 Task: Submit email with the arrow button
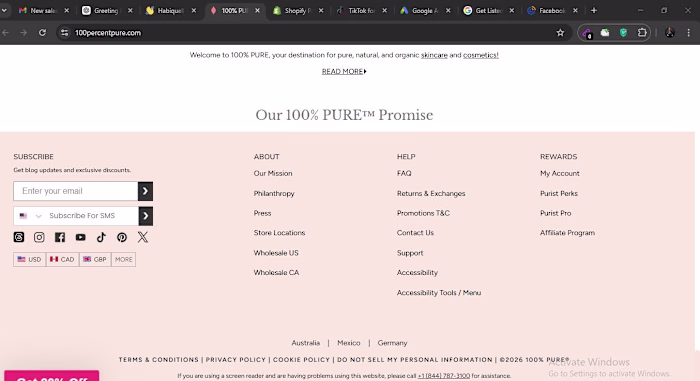point(146,191)
